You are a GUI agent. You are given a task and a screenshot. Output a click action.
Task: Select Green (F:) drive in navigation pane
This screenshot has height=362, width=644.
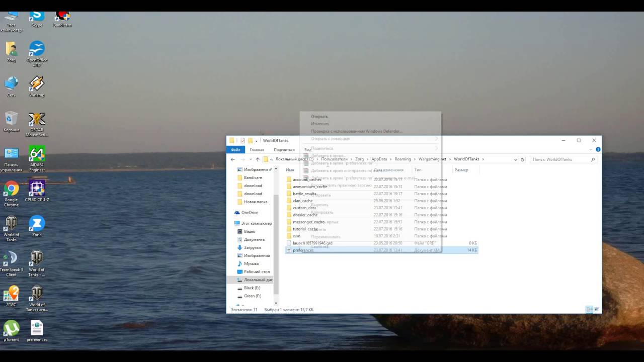(x=253, y=296)
